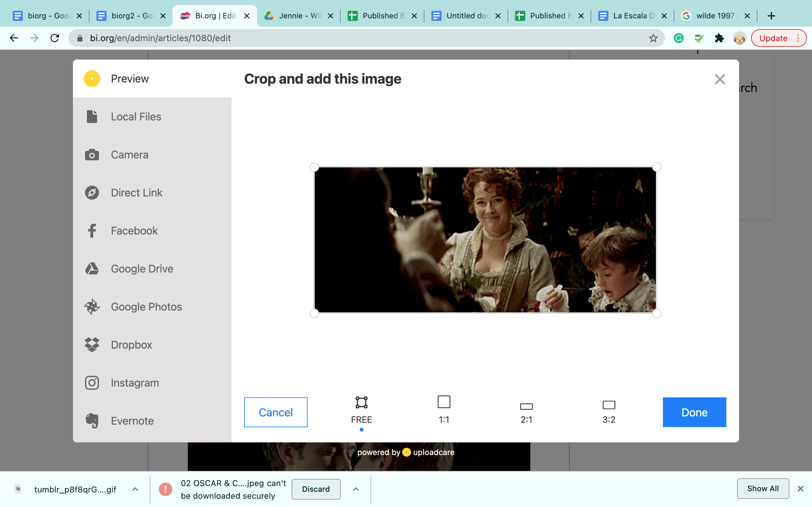Image resolution: width=812 pixels, height=507 pixels.
Task: Select the FREE crop ratio
Action: (x=361, y=410)
